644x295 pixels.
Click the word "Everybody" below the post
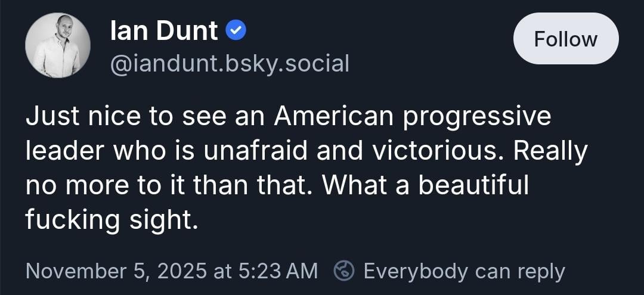coord(416,271)
